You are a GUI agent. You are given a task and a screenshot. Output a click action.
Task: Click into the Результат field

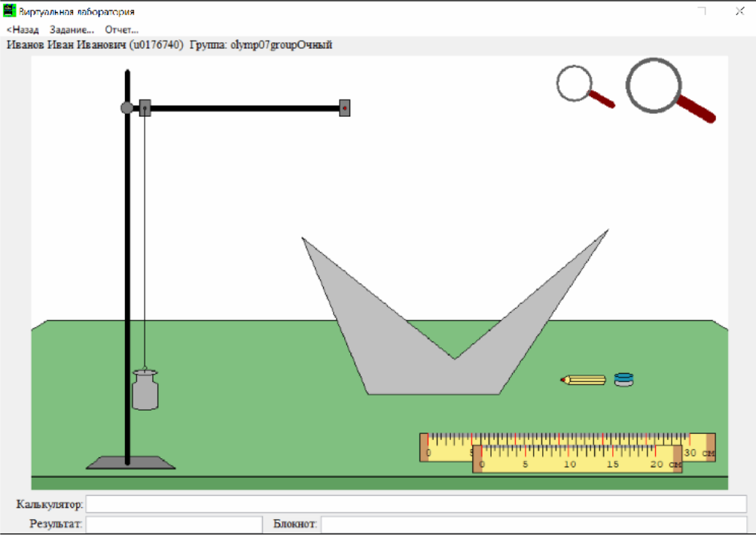tap(174, 524)
